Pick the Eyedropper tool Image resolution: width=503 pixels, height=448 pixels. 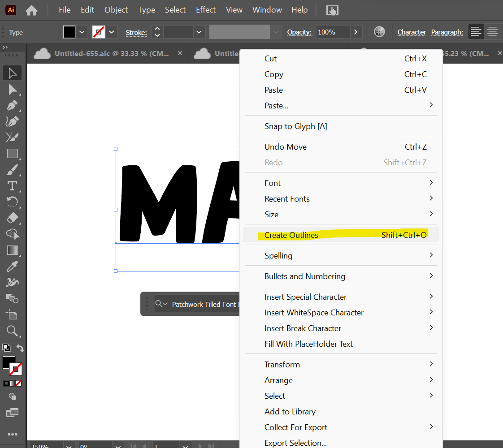coord(12,267)
